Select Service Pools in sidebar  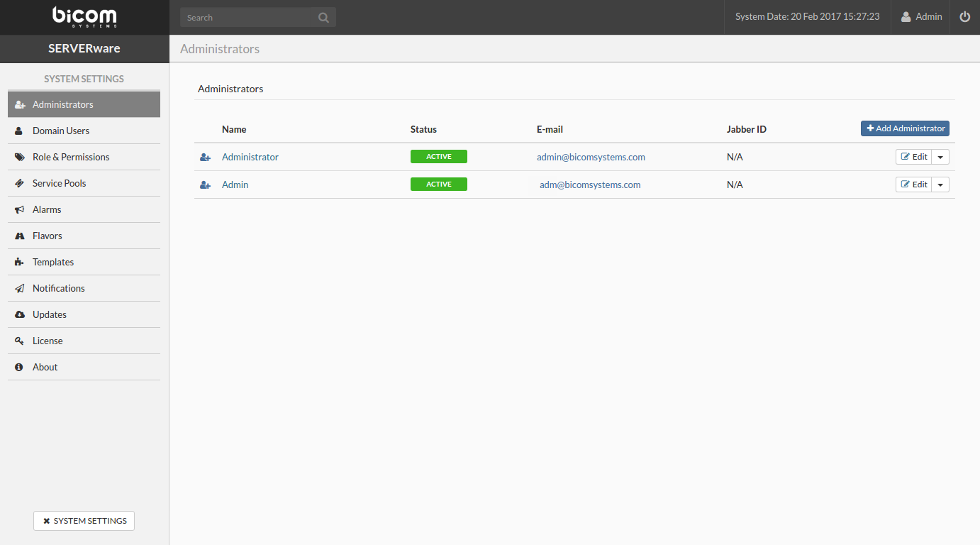(x=59, y=184)
